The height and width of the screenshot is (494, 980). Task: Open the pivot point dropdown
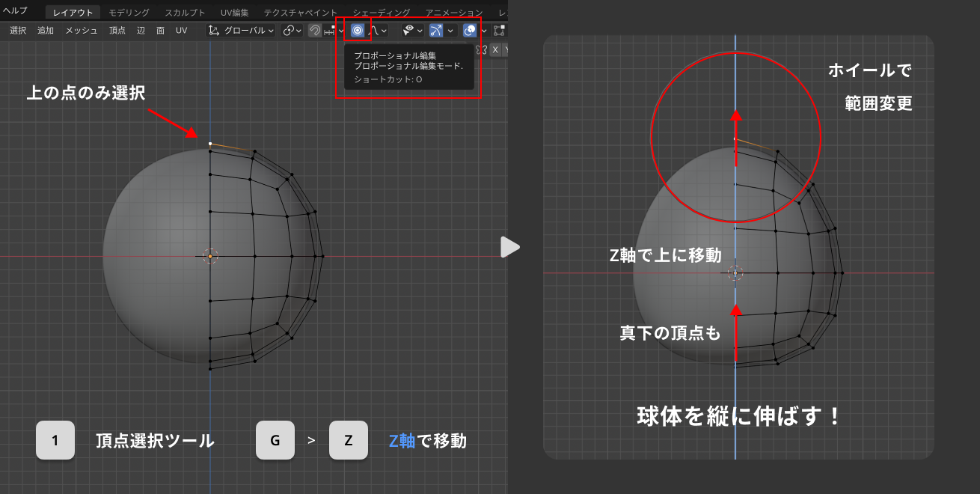(x=292, y=31)
